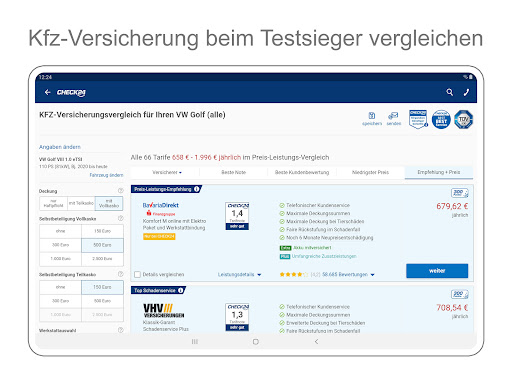
Task: Open search with the magnifier icon
Action: click(450, 92)
